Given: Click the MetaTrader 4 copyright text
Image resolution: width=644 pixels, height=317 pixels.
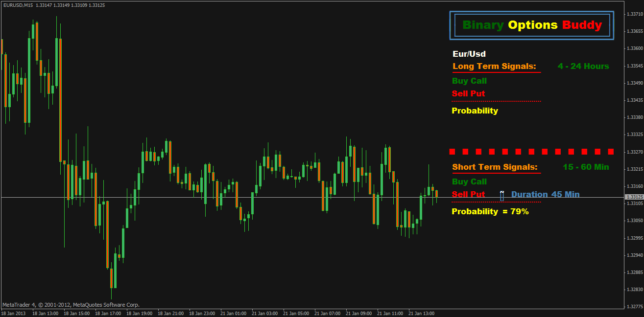Looking at the screenshot, I should pyautogui.click(x=71, y=305).
